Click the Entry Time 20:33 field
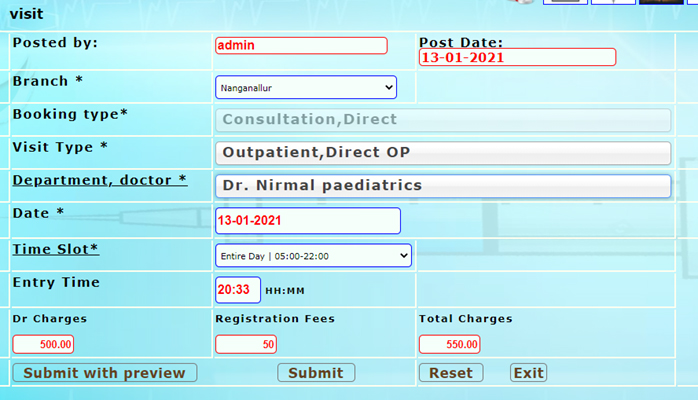Image resolution: width=698 pixels, height=400 pixels. [238, 290]
